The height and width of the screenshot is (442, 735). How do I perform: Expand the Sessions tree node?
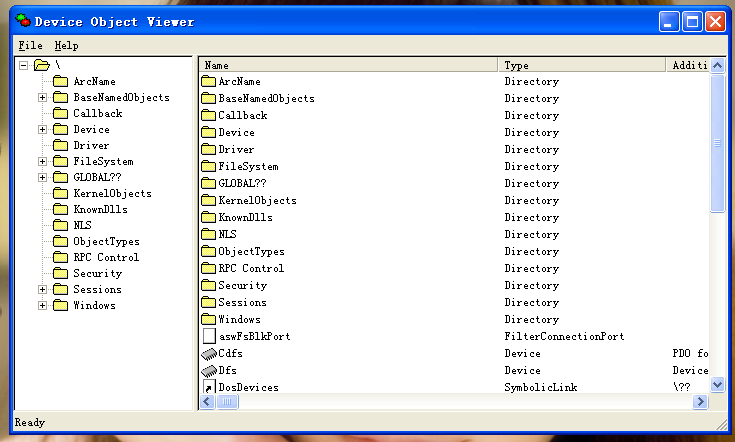(x=42, y=289)
